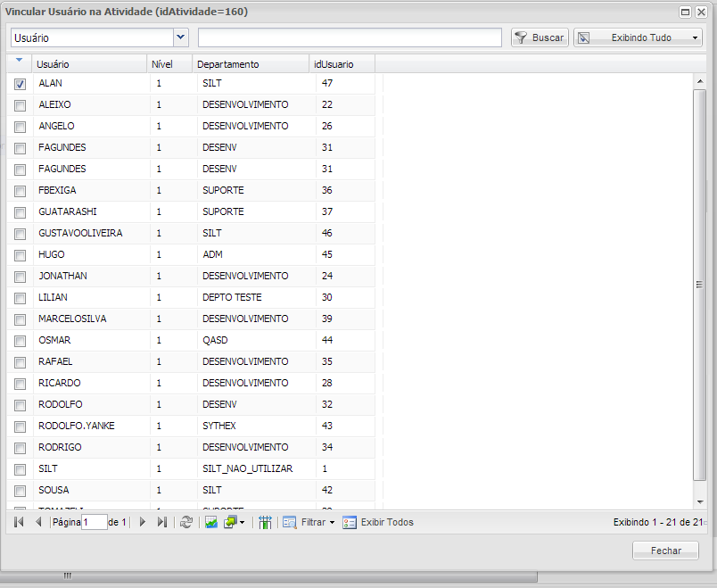Close the Vincular Usuário window
This screenshot has width=717, height=588.
701,12
